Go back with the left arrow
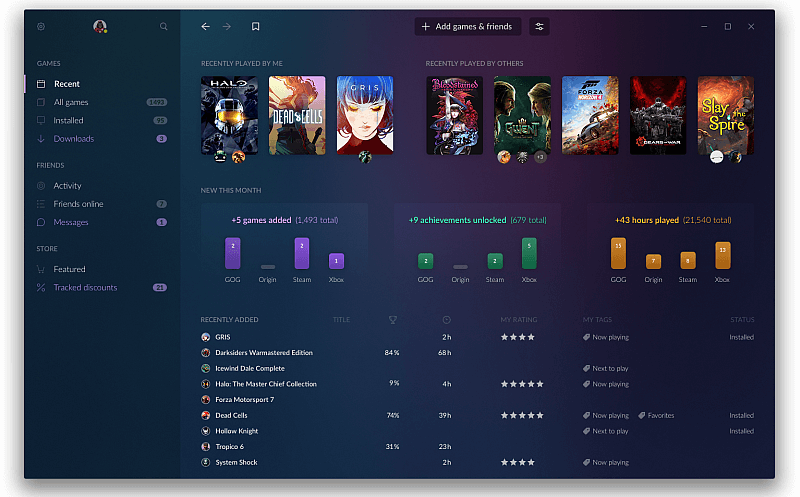The image size is (800, 497). pyautogui.click(x=205, y=27)
